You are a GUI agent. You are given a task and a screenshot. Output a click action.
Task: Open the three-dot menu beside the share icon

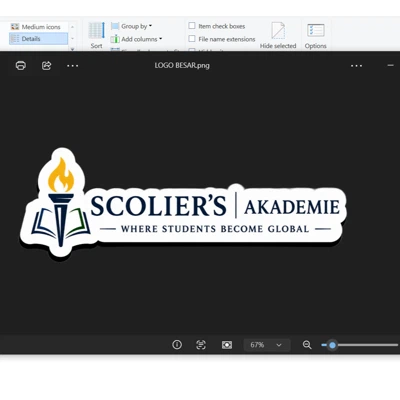(72, 66)
